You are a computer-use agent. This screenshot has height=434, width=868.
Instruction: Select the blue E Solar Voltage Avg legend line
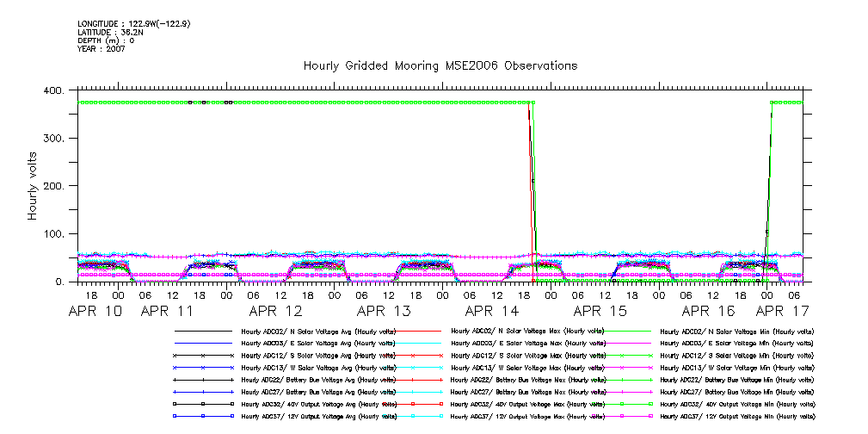point(203,343)
